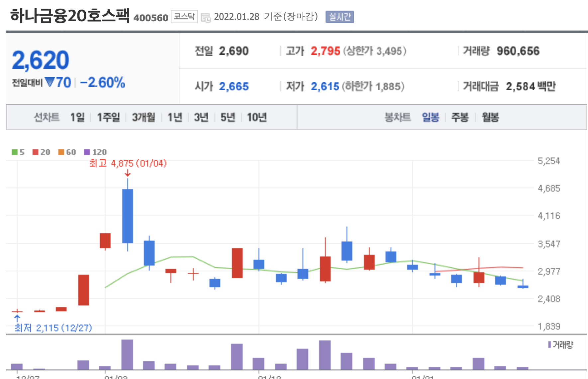Select the 1년 line chart period

click(175, 117)
